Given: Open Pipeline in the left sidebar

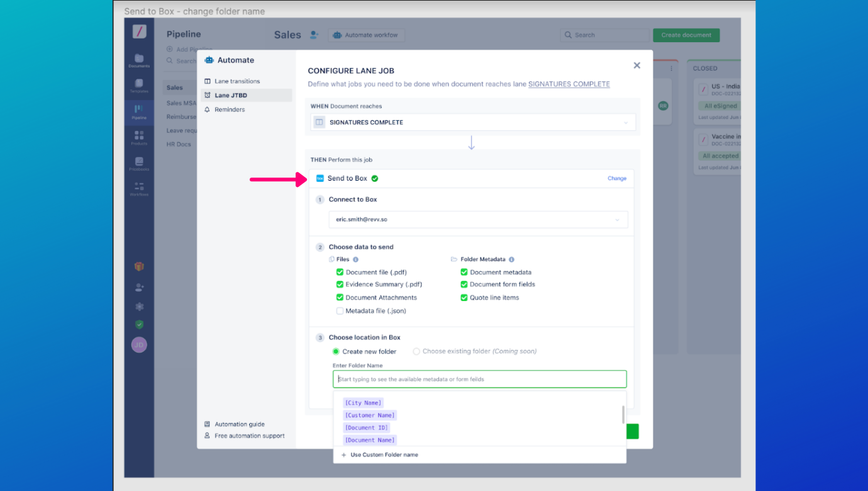Looking at the screenshot, I should coord(139,112).
